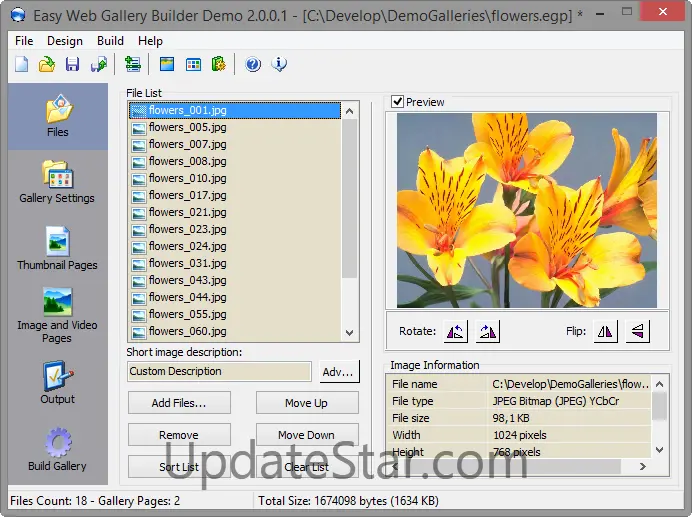Rotate image counterclockwise
The height and width of the screenshot is (517, 692).
pos(456,332)
